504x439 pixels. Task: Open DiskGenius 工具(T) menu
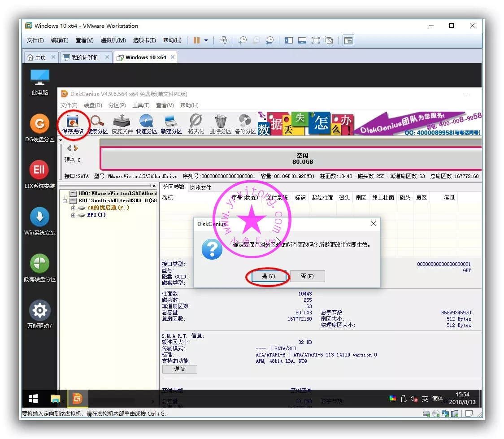click(141, 105)
